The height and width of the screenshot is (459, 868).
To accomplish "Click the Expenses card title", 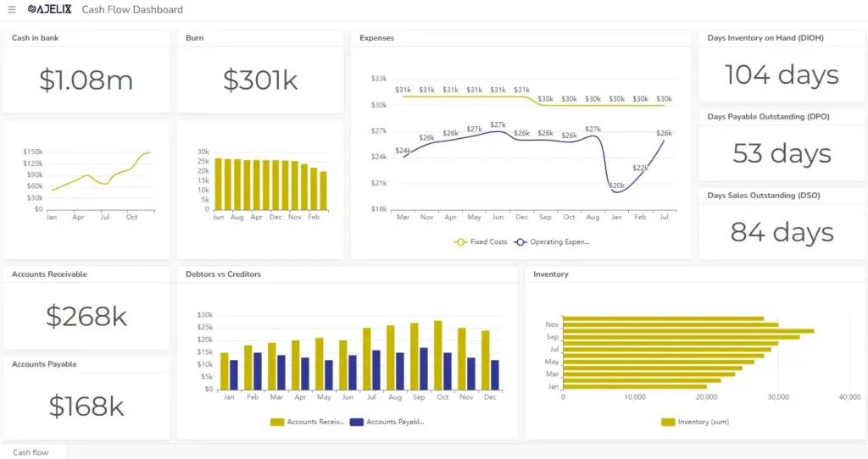I will pos(377,38).
